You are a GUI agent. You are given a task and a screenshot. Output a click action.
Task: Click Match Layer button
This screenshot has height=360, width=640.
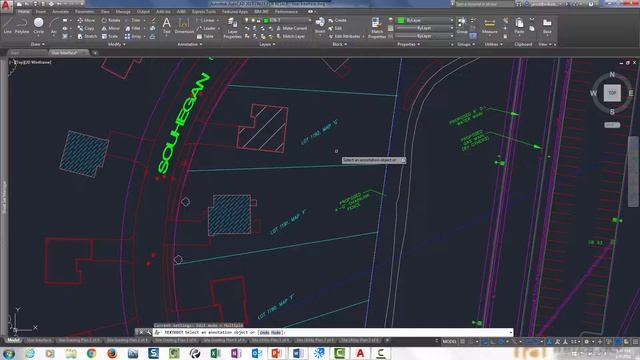[291, 36]
